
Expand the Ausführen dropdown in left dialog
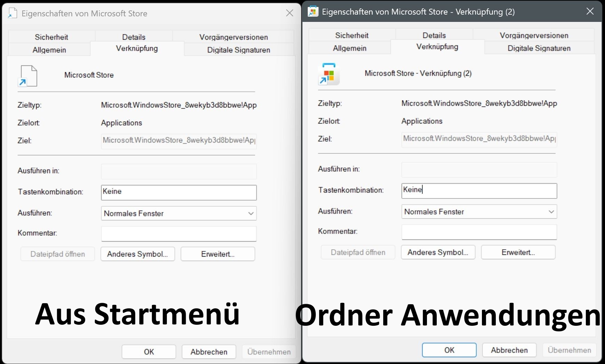(250, 213)
